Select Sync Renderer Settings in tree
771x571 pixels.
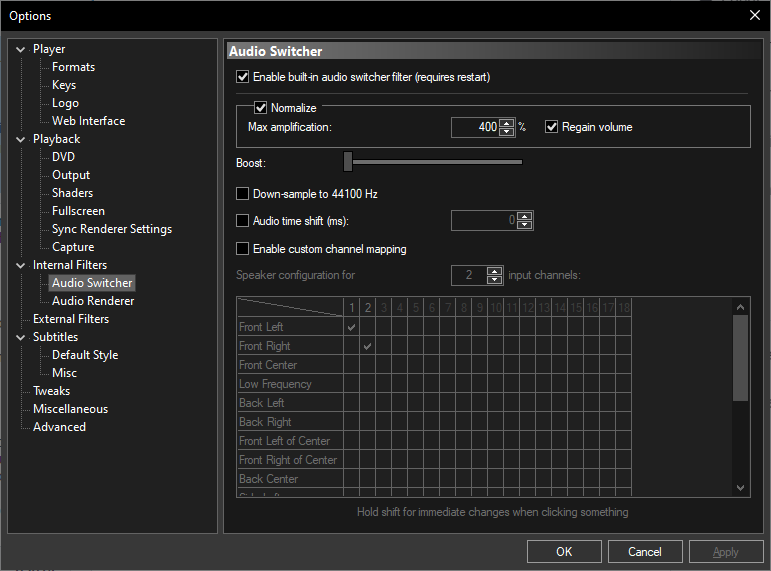(x=112, y=229)
